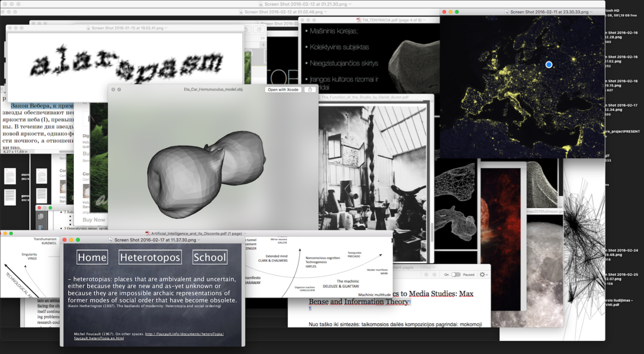This screenshot has height=354, width=644.
Task: Open the gear settings dropdown menu
Action: point(483,275)
